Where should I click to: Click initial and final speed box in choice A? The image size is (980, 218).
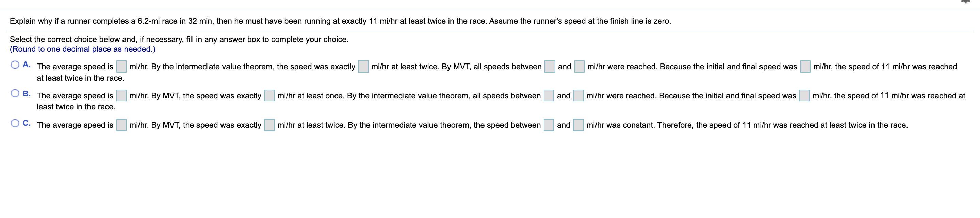(x=805, y=67)
